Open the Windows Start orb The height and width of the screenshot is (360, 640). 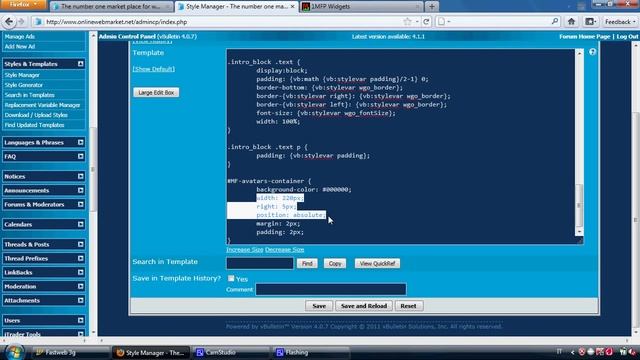[15, 352]
